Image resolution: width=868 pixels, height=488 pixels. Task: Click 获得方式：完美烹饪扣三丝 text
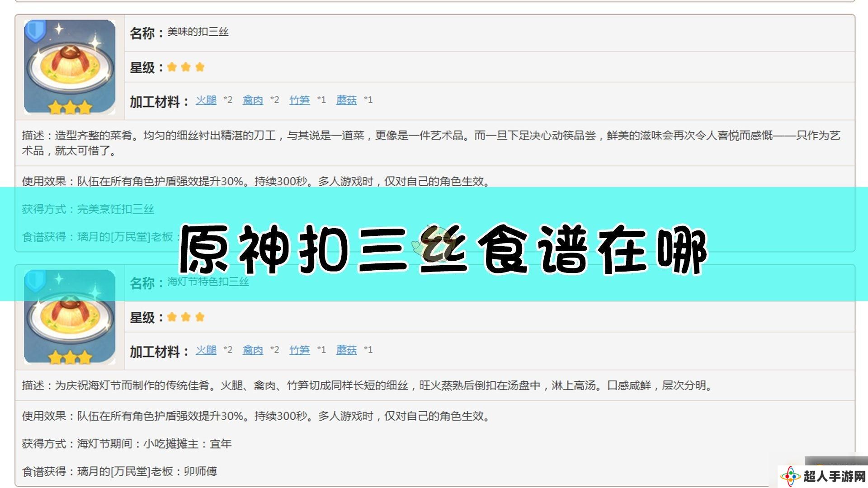88,209
